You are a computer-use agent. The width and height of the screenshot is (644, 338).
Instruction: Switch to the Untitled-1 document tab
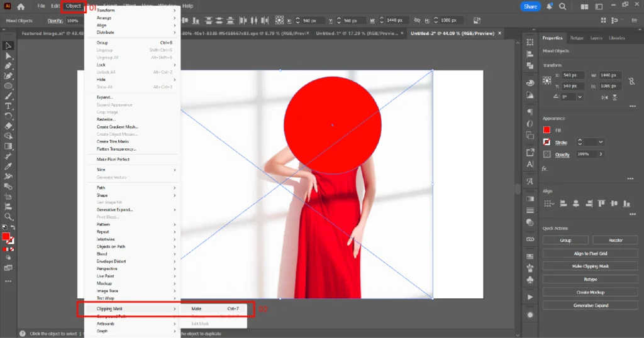coord(357,33)
